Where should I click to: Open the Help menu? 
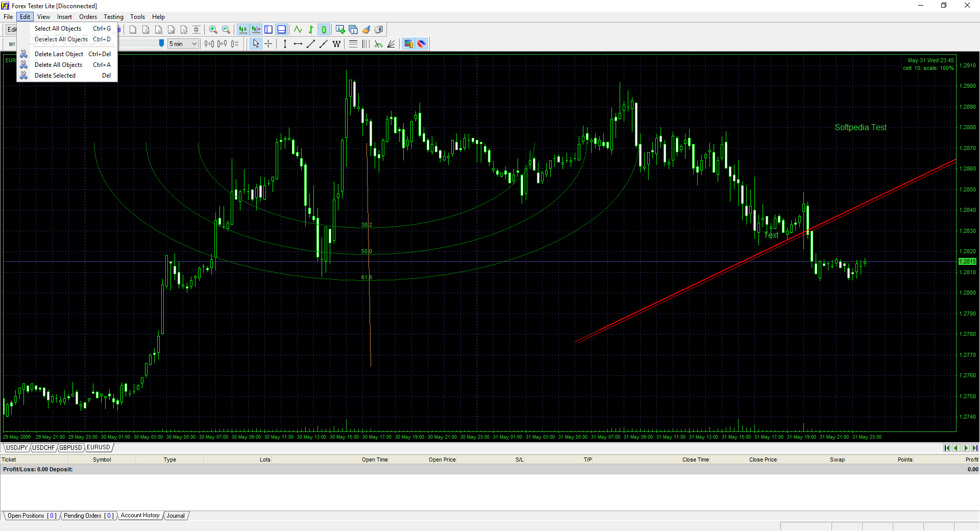158,17
